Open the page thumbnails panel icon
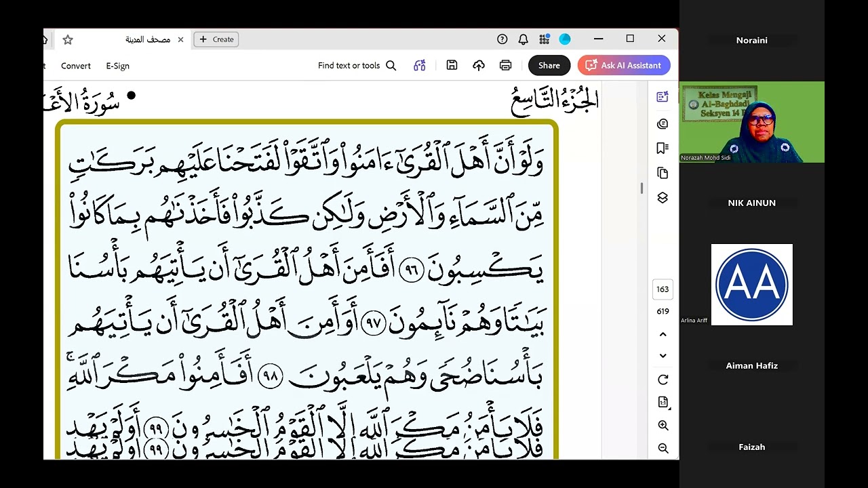Image resolution: width=868 pixels, height=488 pixels. tap(663, 173)
